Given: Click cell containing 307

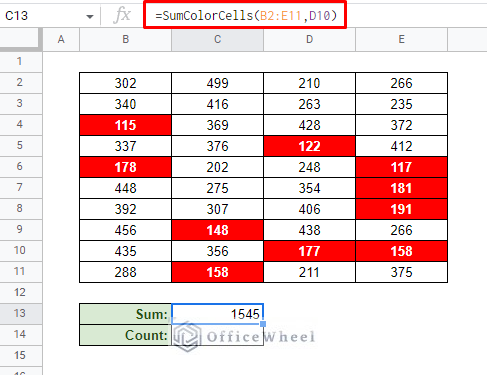Looking at the screenshot, I should coord(217,209).
